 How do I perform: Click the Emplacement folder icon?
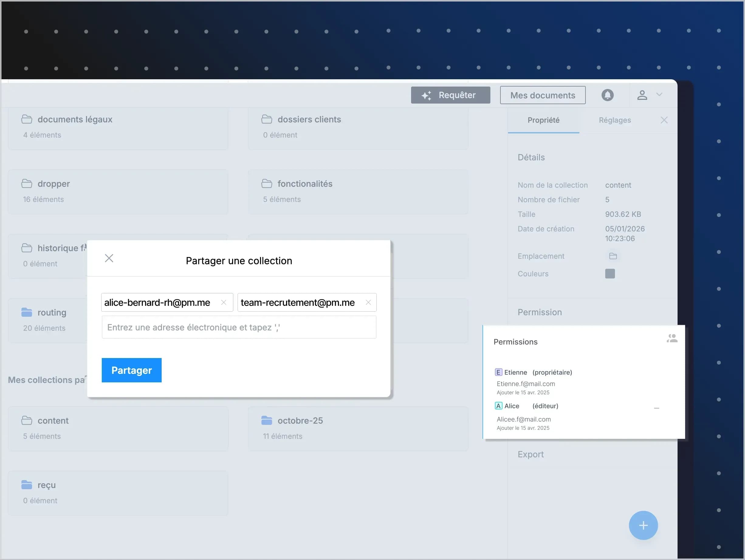click(613, 256)
